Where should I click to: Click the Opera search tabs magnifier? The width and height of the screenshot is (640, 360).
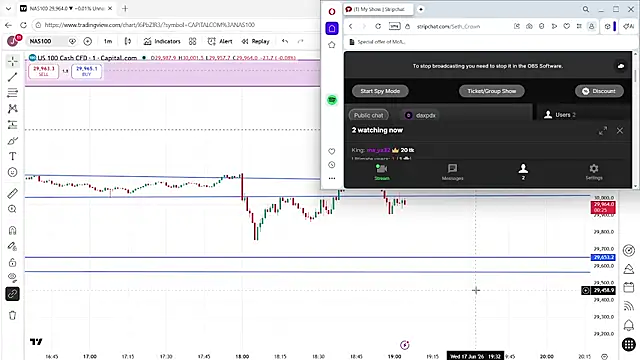[586, 9]
